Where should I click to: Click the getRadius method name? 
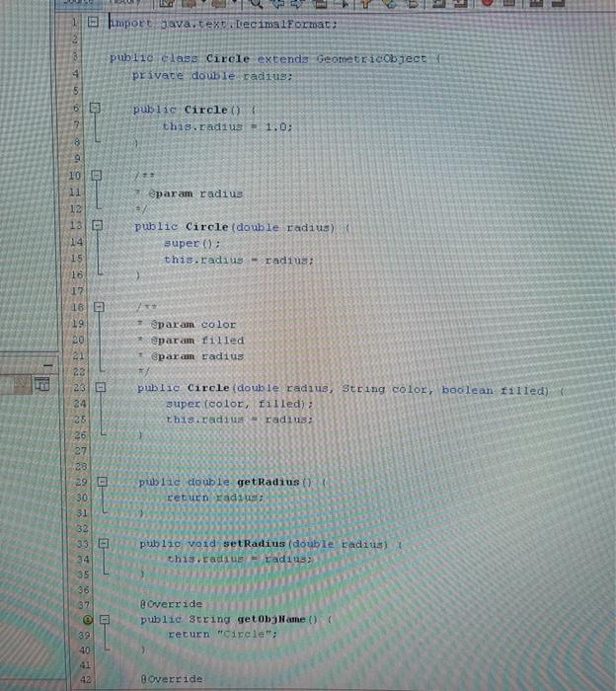coord(269,482)
